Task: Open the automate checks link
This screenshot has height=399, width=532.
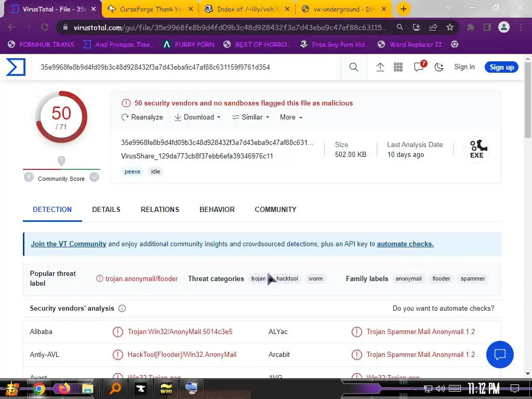Action: click(405, 244)
